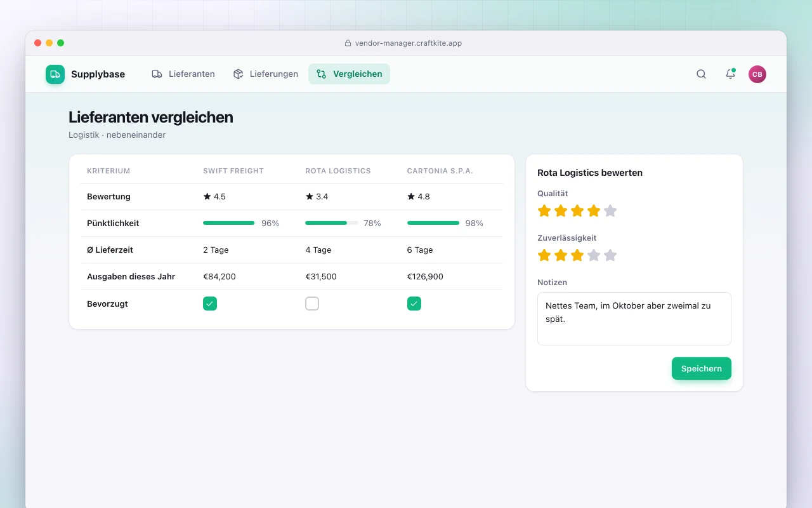
Task: Open the Lieferanten tab
Action: pos(183,74)
